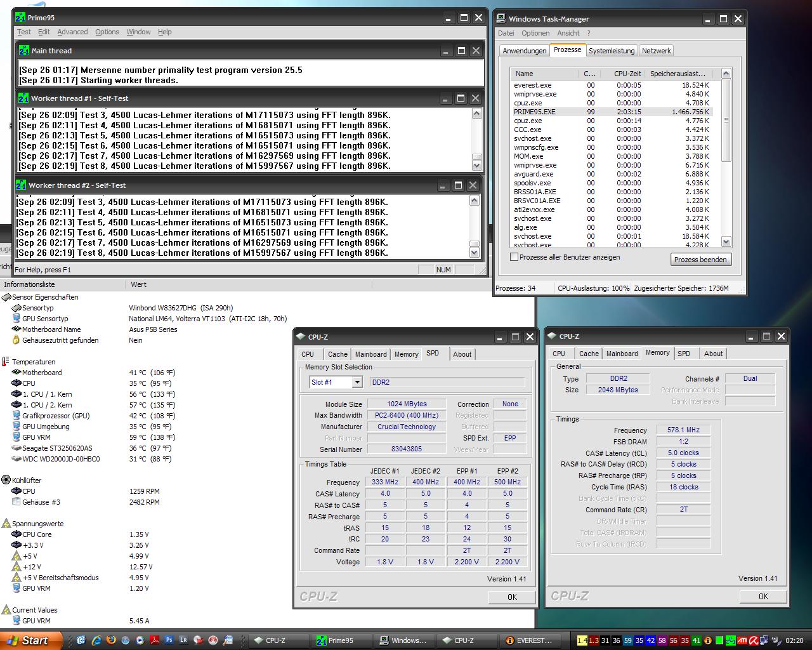Sort processes by CPU-Zeit column header
Viewport: 812px width, 650px height.
click(621, 74)
